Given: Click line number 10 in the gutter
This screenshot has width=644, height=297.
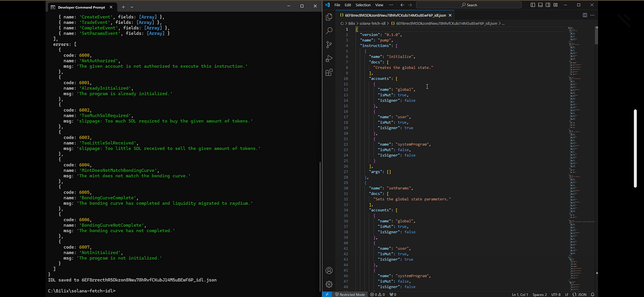Looking at the screenshot, I should [x=346, y=79].
